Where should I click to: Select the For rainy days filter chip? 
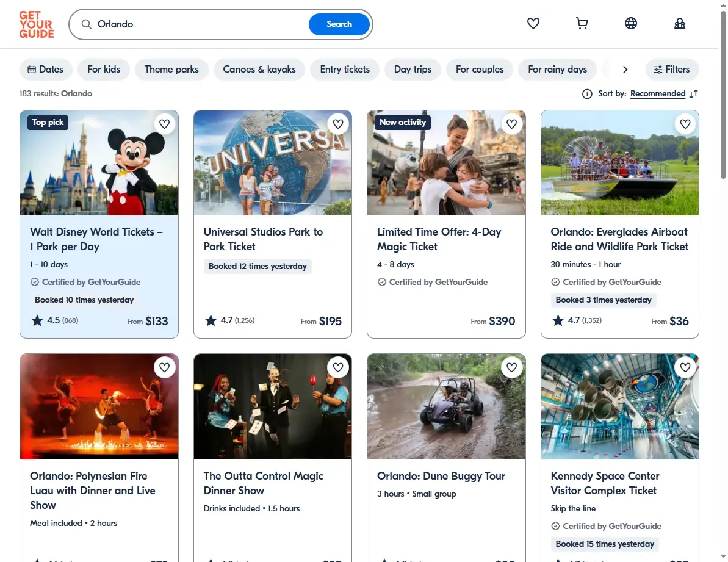557,70
